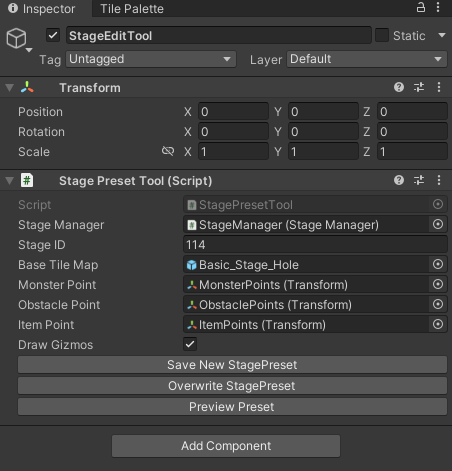
Task: Open the Tag dropdown showing Untagged
Action: point(151,59)
